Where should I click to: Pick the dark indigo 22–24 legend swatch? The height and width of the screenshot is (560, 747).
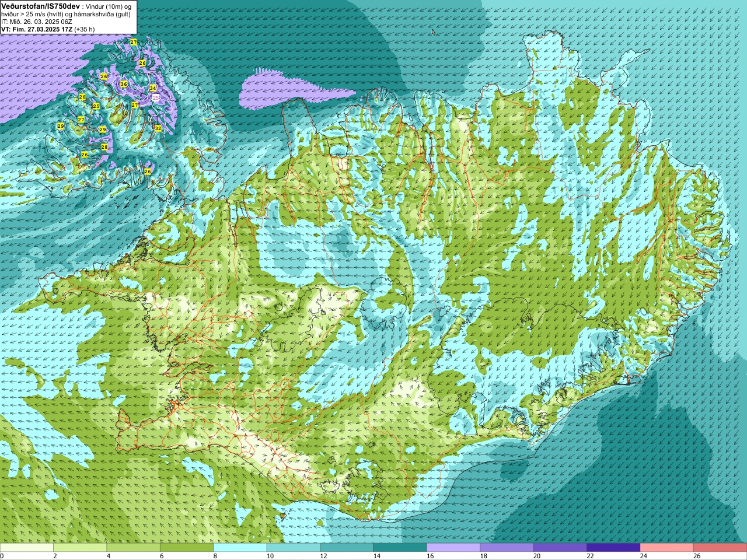coord(613,548)
